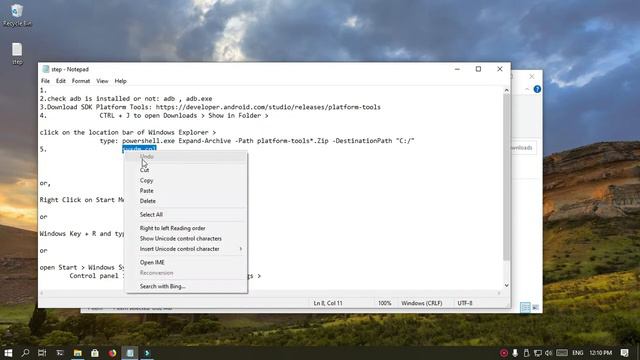
Task: Choose Copy from context menu
Action: tap(186, 180)
